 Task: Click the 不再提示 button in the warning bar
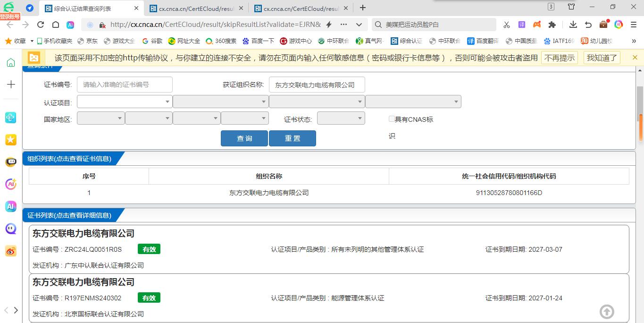click(x=560, y=58)
